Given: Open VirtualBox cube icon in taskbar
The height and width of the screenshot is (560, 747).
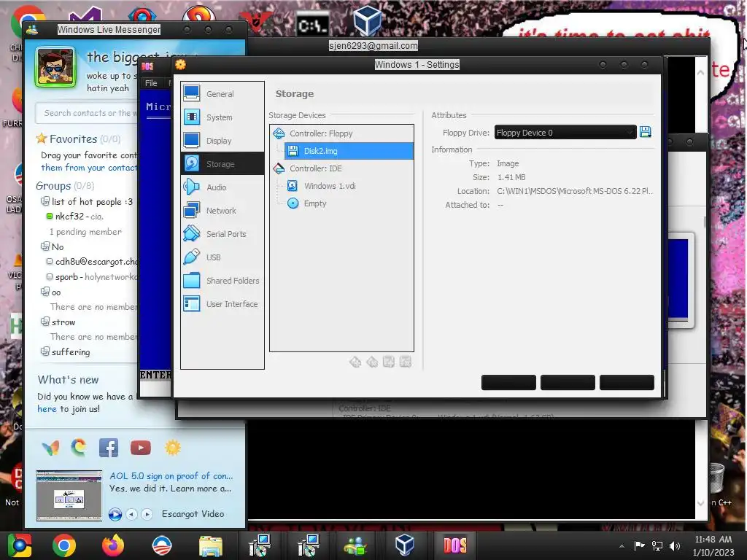Looking at the screenshot, I should click(404, 545).
